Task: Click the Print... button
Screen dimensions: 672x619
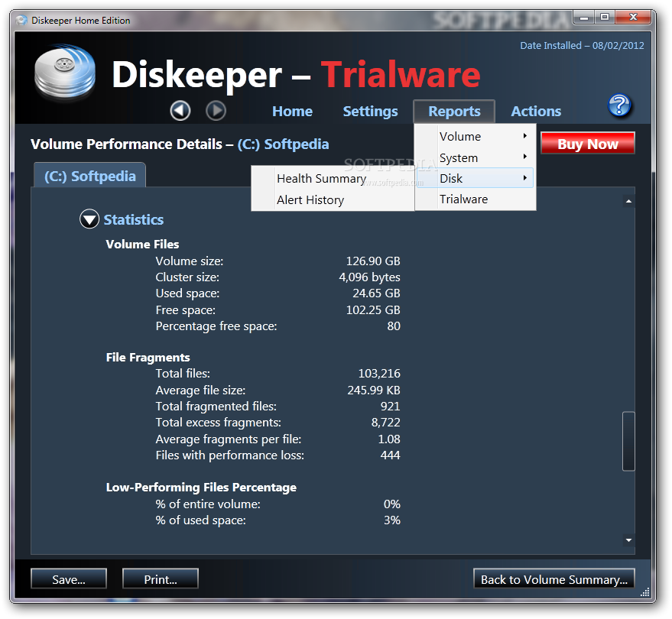Action: pyautogui.click(x=161, y=579)
